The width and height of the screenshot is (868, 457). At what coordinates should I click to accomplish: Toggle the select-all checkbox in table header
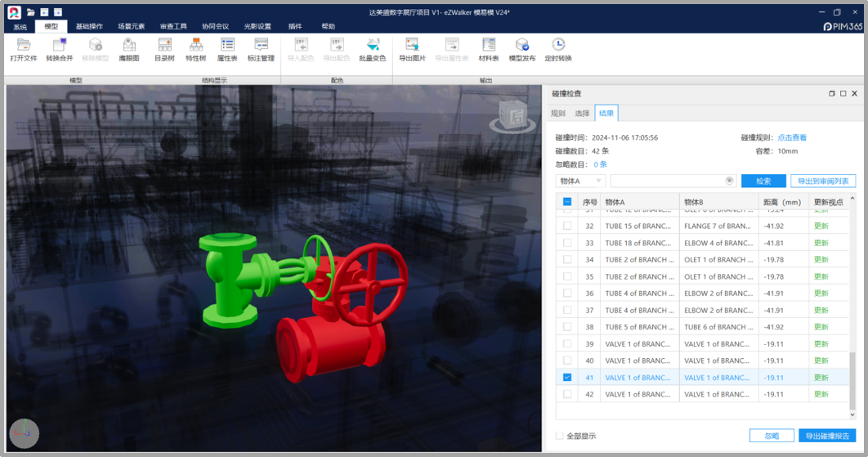pos(567,202)
